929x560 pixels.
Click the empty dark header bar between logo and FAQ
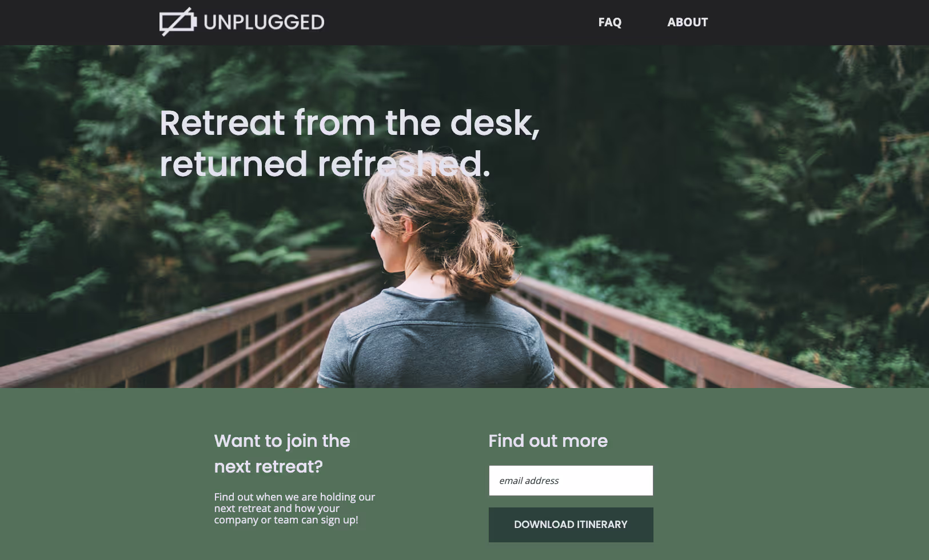coord(457,22)
